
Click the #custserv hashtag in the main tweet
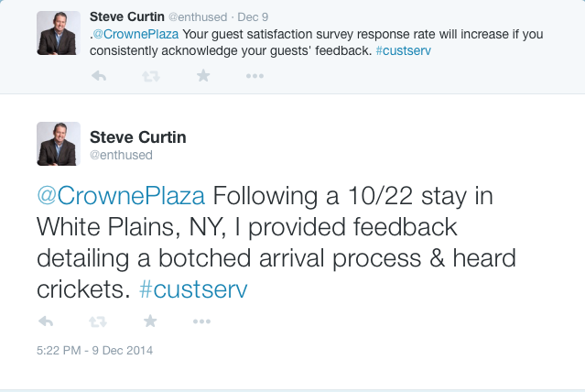click(194, 289)
